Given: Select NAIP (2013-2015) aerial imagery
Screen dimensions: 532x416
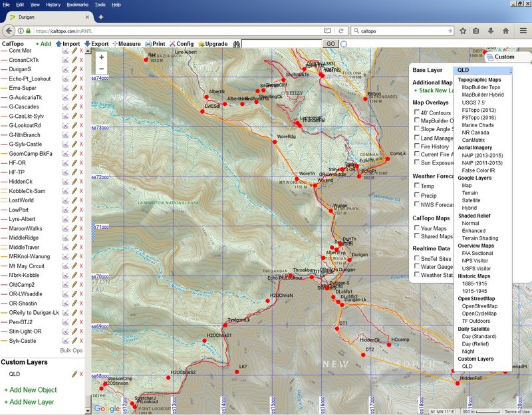Looking at the screenshot, I should coord(482,155).
